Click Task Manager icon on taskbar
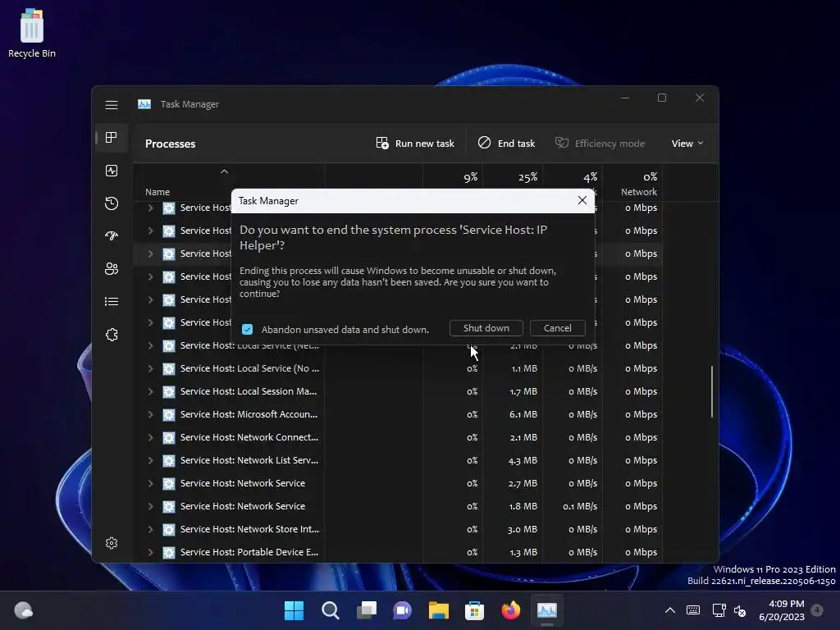 coord(547,610)
